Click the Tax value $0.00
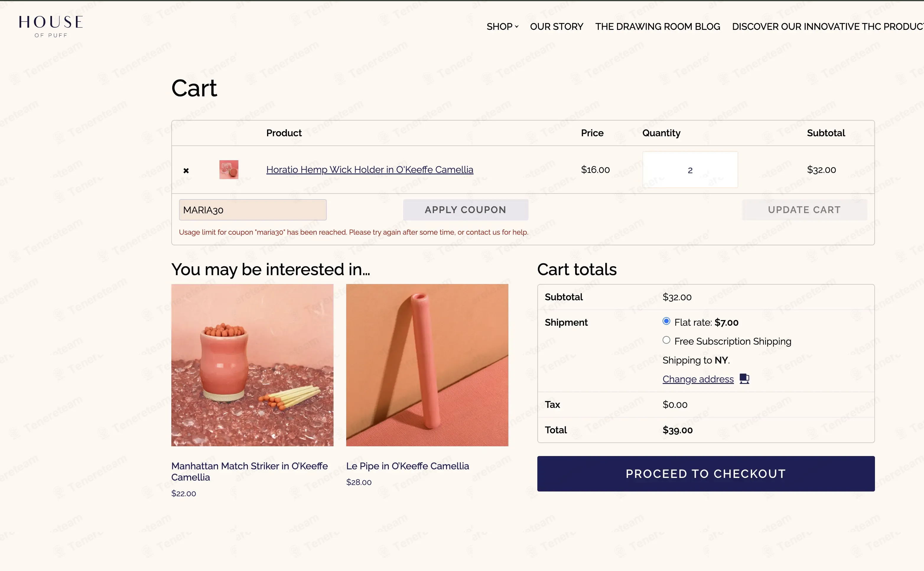 (x=675, y=405)
